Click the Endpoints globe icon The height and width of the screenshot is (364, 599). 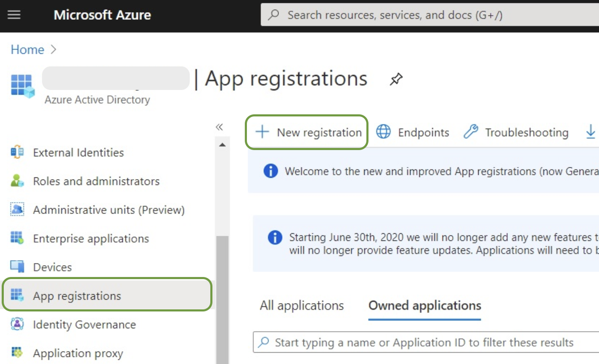pyautogui.click(x=383, y=132)
